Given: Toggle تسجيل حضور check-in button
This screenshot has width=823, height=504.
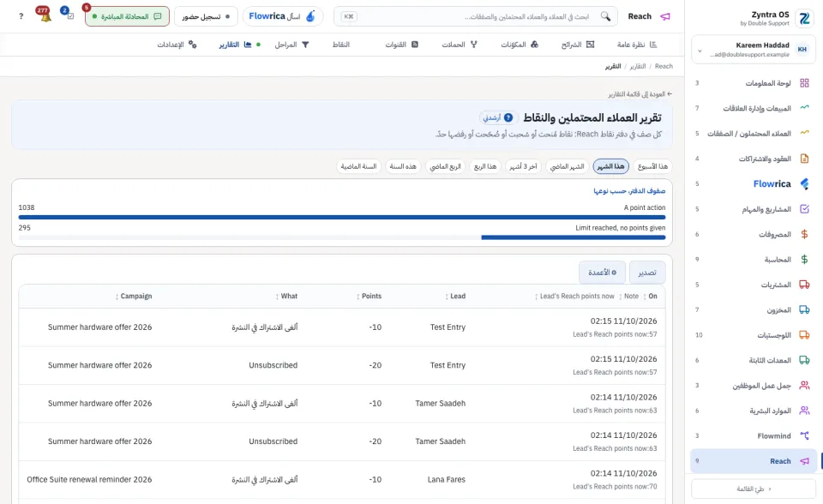Looking at the screenshot, I should [x=206, y=16].
